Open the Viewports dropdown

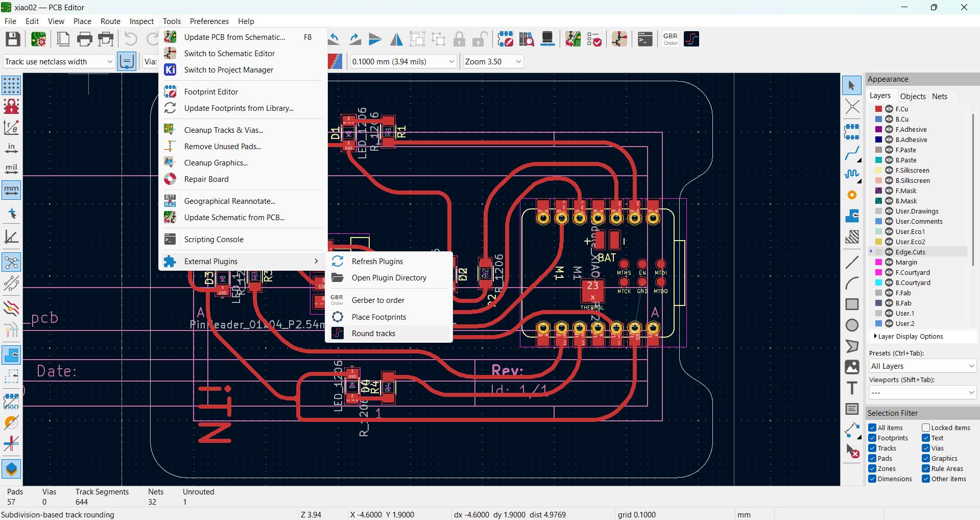point(922,392)
